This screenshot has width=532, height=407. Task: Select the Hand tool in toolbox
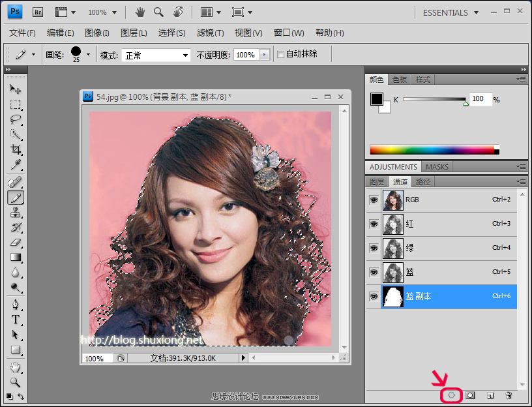[x=15, y=367]
